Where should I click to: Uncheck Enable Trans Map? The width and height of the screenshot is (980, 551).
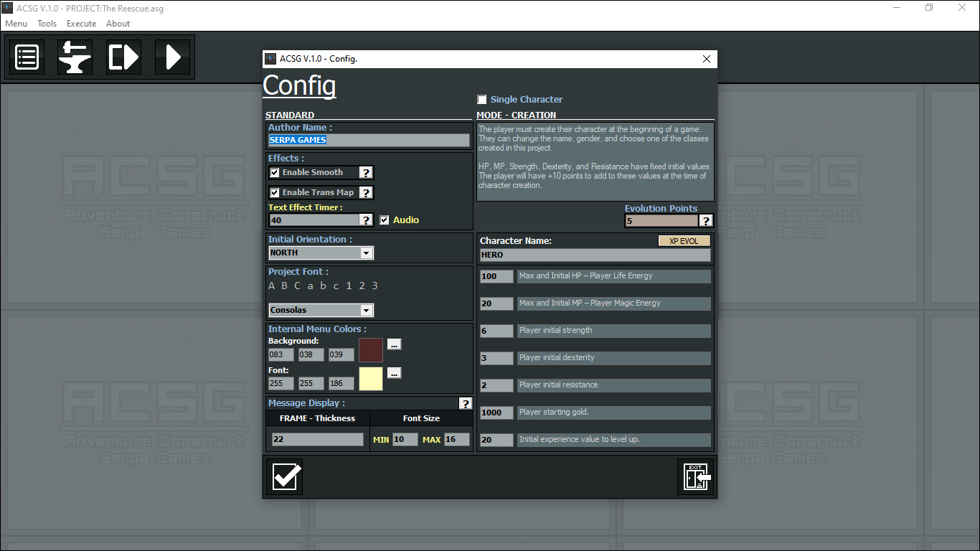point(275,192)
